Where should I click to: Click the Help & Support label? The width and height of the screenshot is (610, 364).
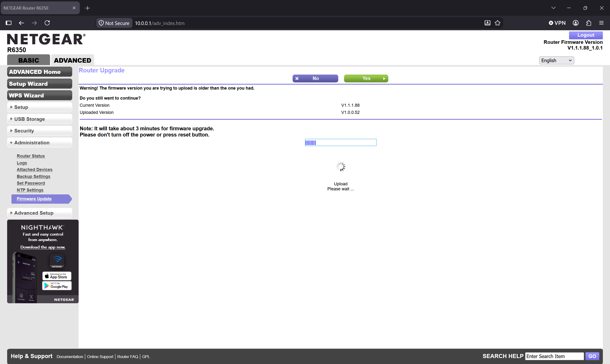(x=32, y=356)
